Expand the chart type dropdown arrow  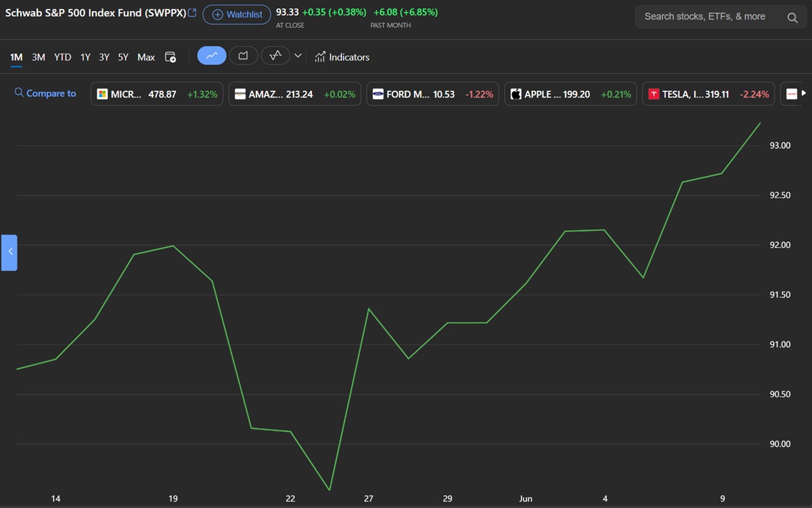tap(298, 56)
